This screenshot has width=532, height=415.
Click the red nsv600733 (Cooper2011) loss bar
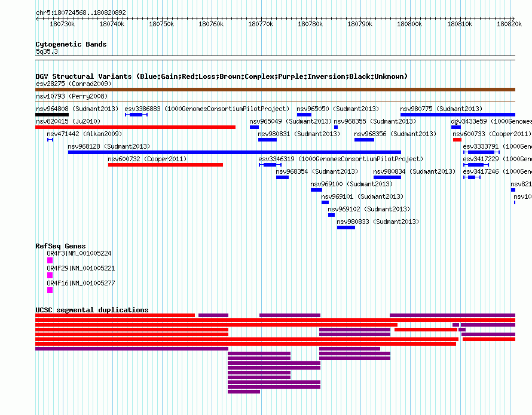tap(457, 140)
